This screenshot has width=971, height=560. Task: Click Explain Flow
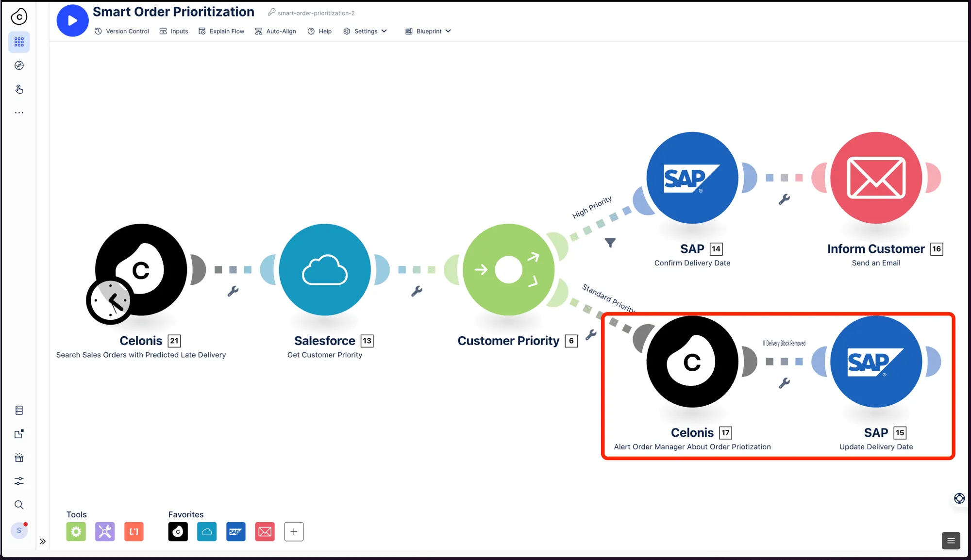point(221,31)
